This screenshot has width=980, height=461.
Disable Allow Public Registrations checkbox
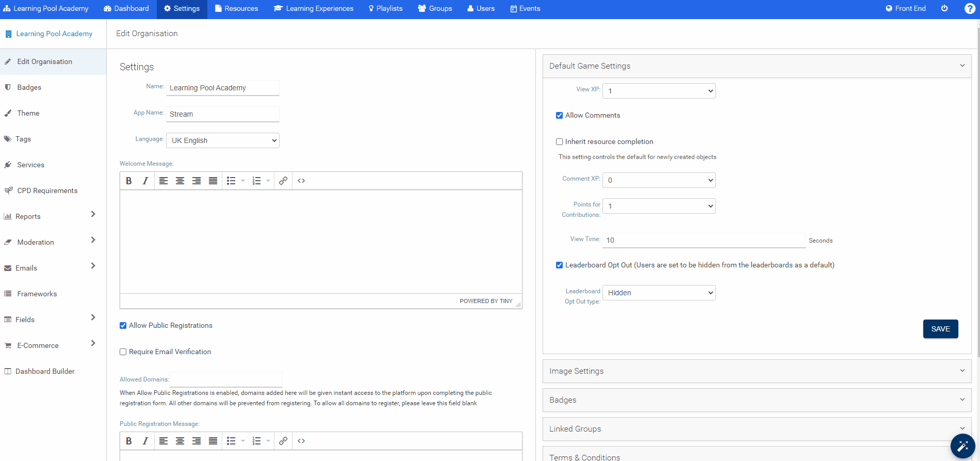(x=123, y=326)
